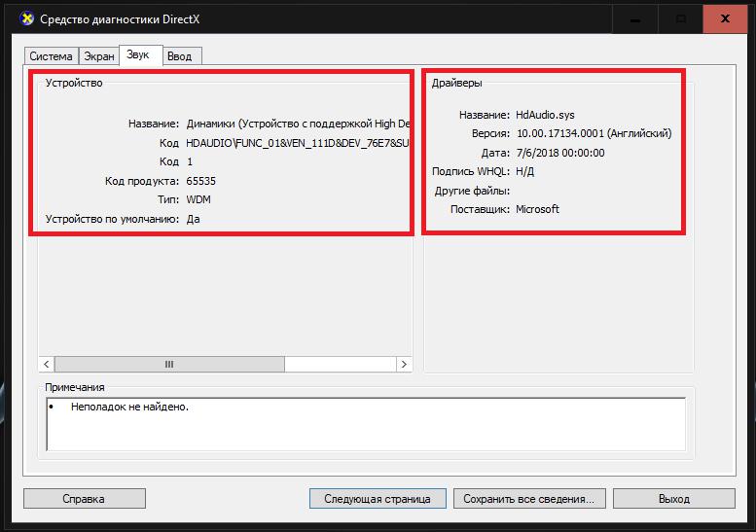The width and height of the screenshot is (756, 532).
Task: Click the provider value Microsoft
Action: point(538,209)
